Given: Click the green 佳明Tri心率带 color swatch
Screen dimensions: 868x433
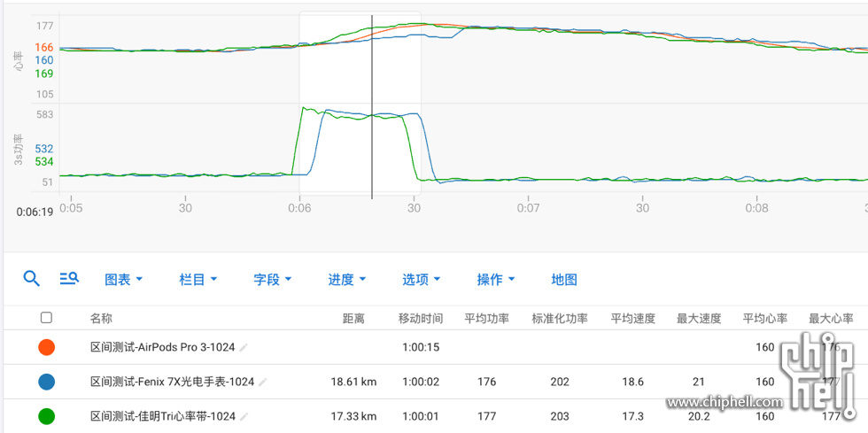Looking at the screenshot, I should (46, 416).
